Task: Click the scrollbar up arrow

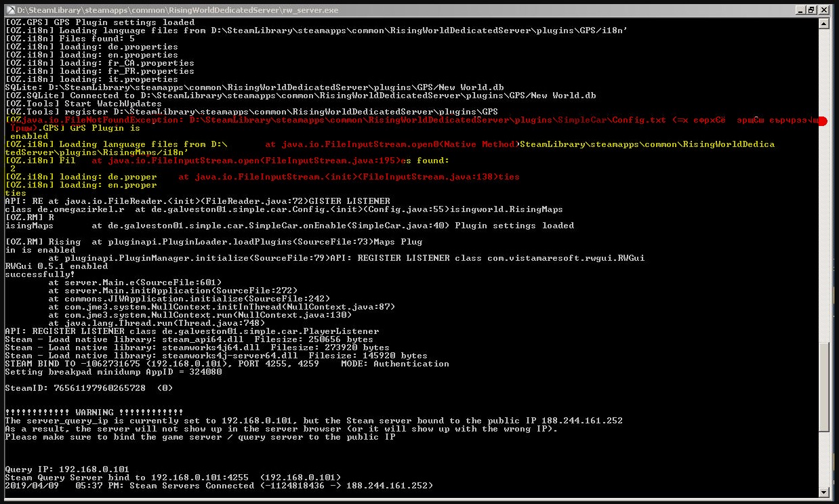Action: pyautogui.click(x=824, y=23)
